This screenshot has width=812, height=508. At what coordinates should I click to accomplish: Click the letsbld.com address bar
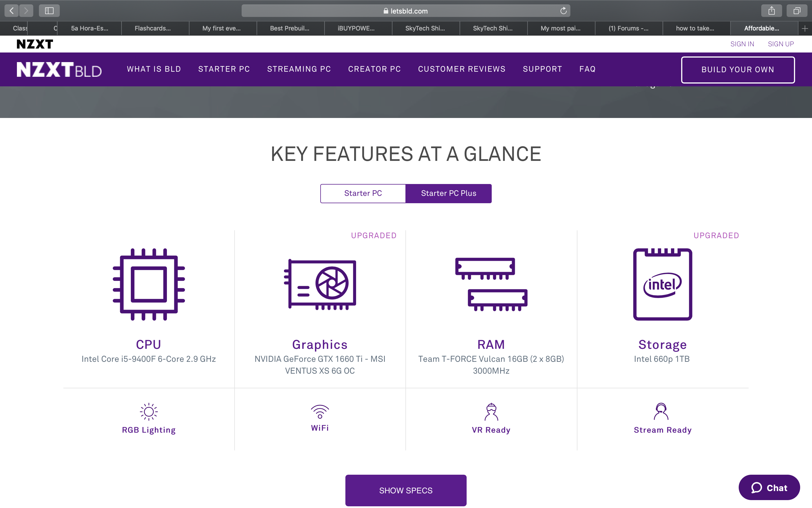coord(406,11)
